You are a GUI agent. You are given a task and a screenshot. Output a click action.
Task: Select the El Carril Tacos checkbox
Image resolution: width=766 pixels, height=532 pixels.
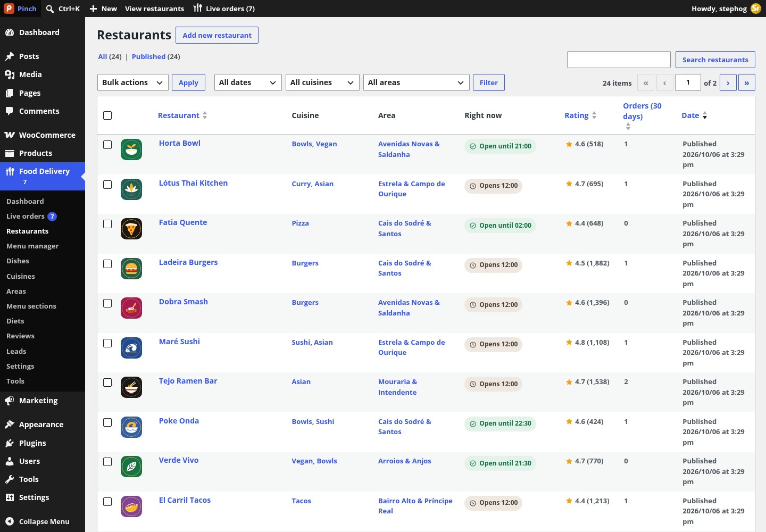(107, 502)
